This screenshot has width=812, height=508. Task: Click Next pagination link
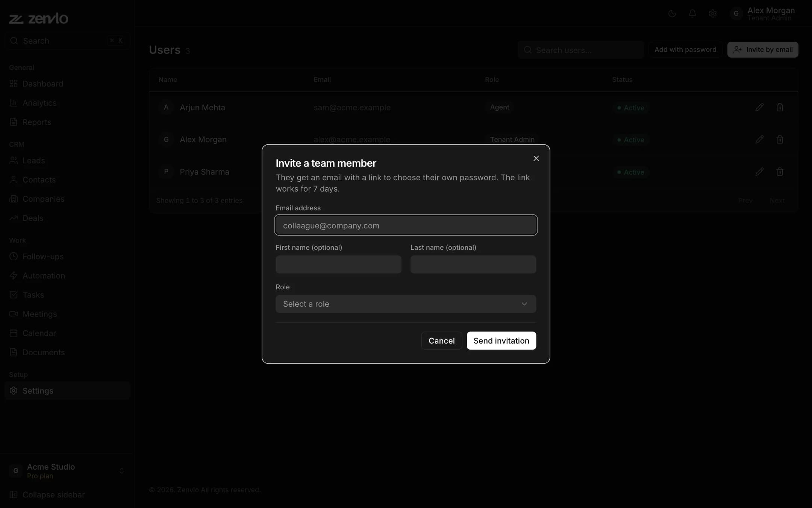pyautogui.click(x=777, y=201)
